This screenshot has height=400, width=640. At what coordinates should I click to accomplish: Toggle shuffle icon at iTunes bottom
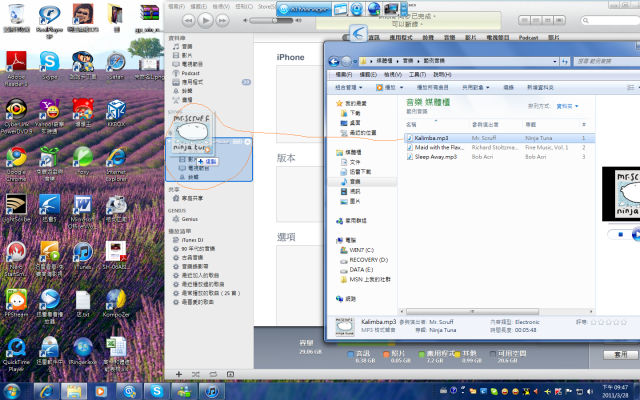tap(196, 374)
